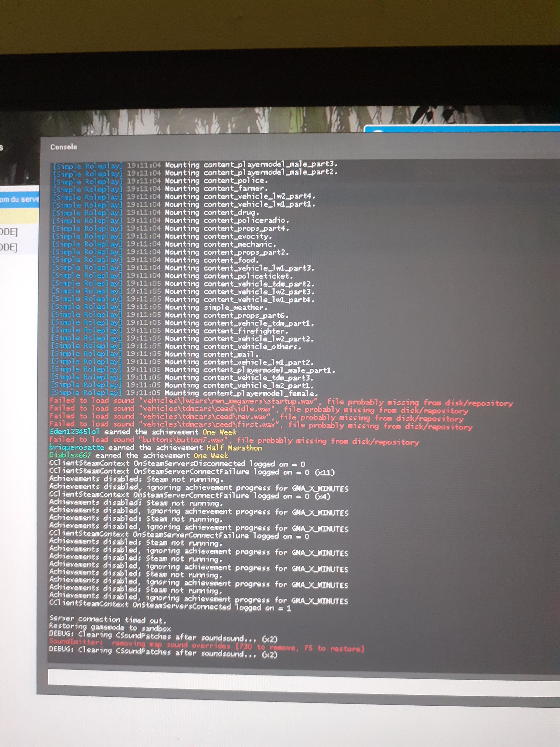This screenshot has width=560, height=747.
Task: Click the briquerosatte Half Marathon achievement line
Action: pyautogui.click(x=156, y=448)
